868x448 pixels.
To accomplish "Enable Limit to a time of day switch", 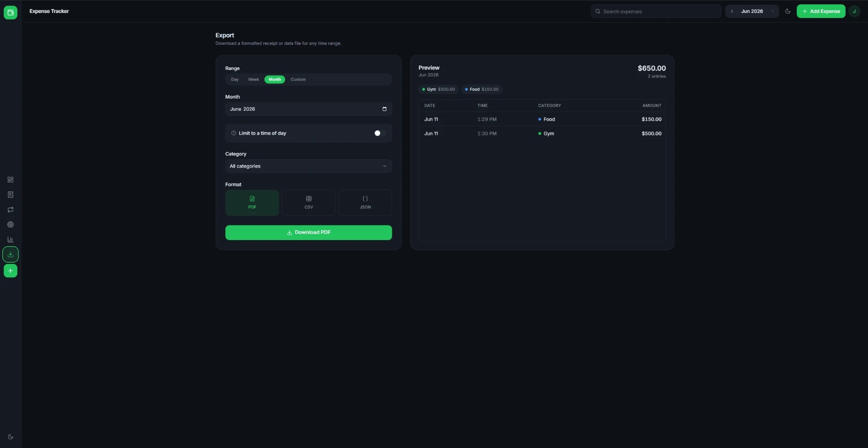I will click(380, 133).
